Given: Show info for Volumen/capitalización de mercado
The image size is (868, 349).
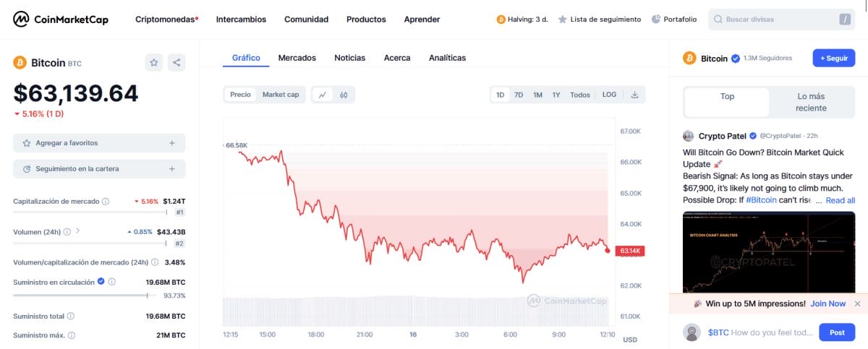Looking at the screenshot, I should [155, 262].
